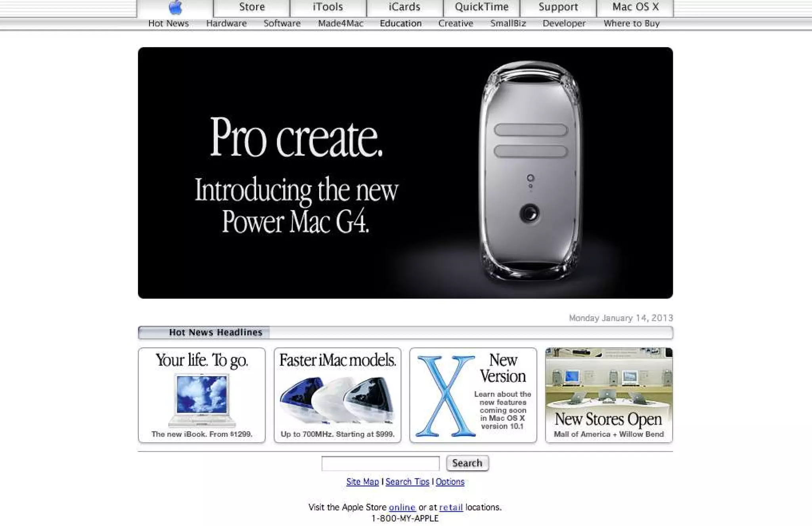Click the Power Mac G4 hero banner
Image resolution: width=812 pixels, height=526 pixels.
pos(405,173)
